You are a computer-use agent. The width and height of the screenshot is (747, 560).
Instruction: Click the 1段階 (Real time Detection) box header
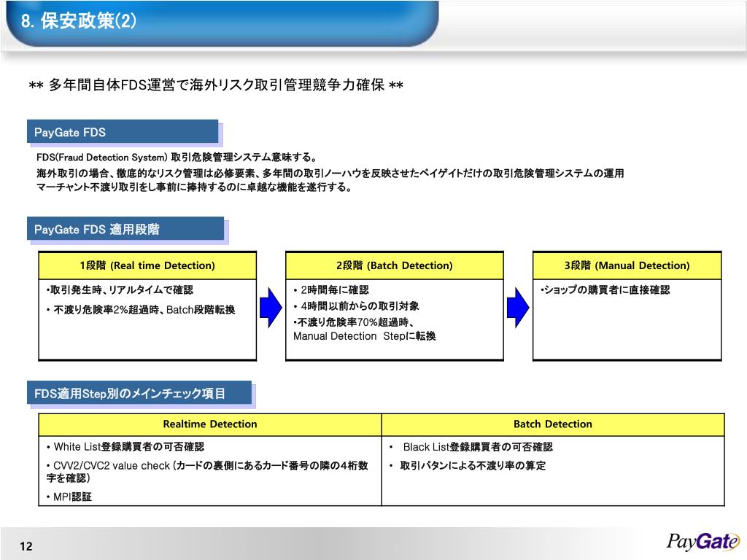pos(147,265)
